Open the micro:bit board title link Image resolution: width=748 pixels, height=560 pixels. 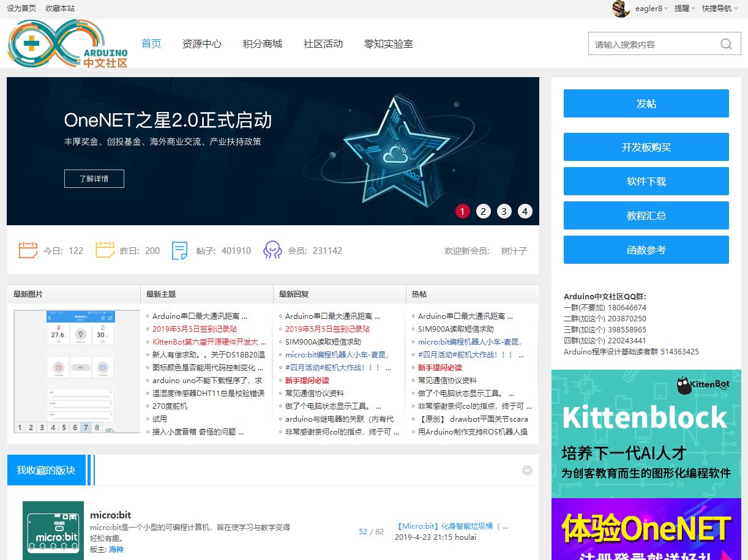coord(111,515)
